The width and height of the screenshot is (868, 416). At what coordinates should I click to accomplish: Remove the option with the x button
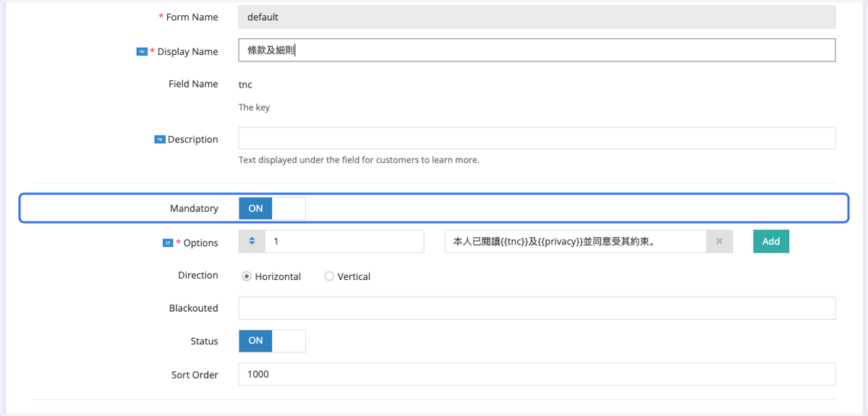719,242
